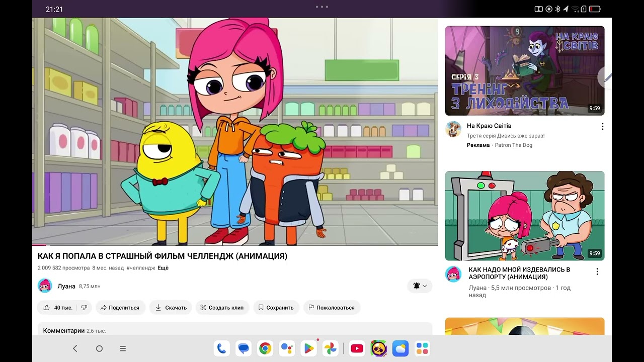This screenshot has height=362, width=644.
Task: Tap the screen recording status icon
Action: tap(549, 9)
